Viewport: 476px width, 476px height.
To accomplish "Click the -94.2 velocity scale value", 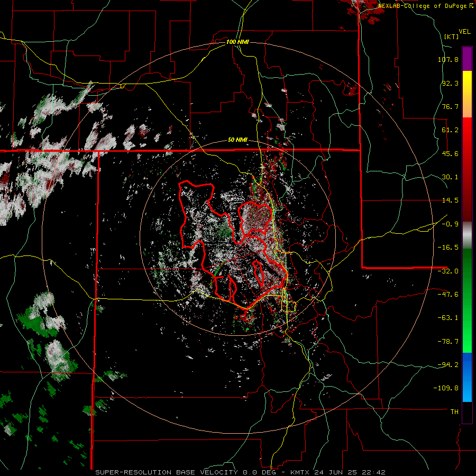I will [x=448, y=365].
